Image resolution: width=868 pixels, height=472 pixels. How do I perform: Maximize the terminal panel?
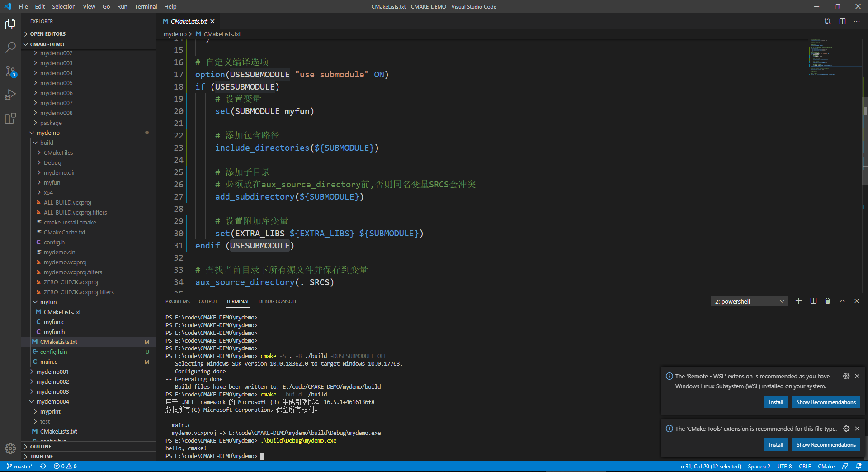[842, 300]
